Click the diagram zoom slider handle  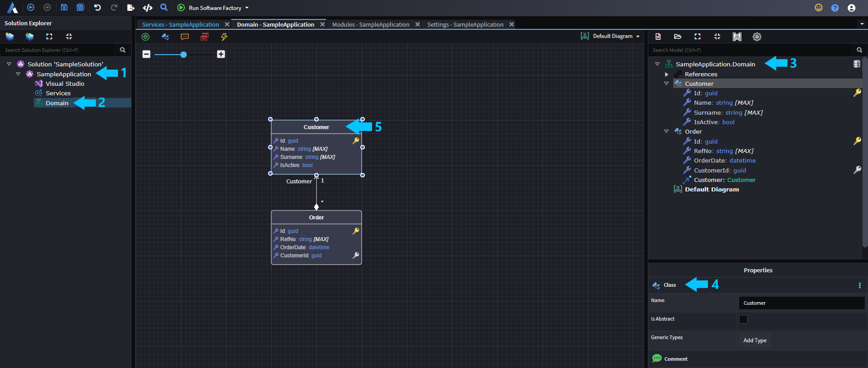[x=184, y=55]
